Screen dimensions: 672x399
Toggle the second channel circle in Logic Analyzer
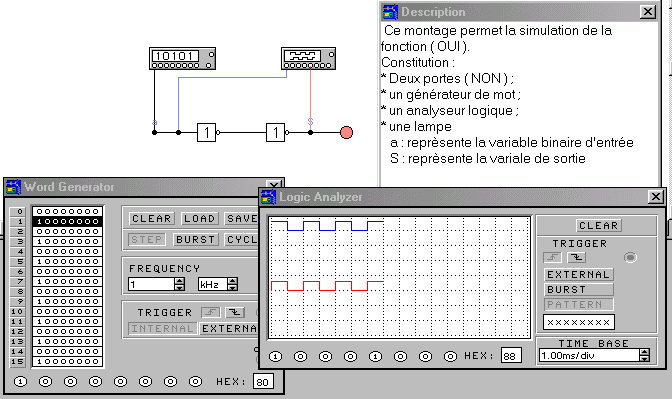pos(300,356)
